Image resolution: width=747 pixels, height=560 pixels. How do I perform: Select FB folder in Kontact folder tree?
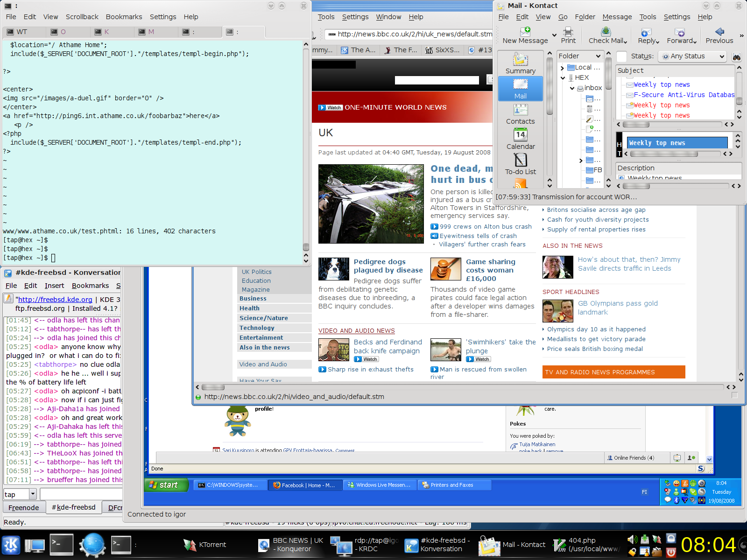594,170
